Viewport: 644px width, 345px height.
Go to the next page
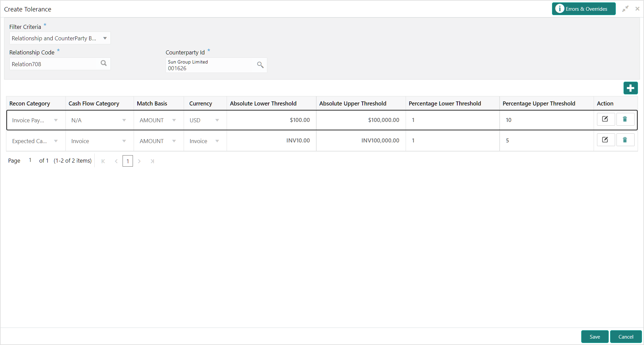click(139, 161)
